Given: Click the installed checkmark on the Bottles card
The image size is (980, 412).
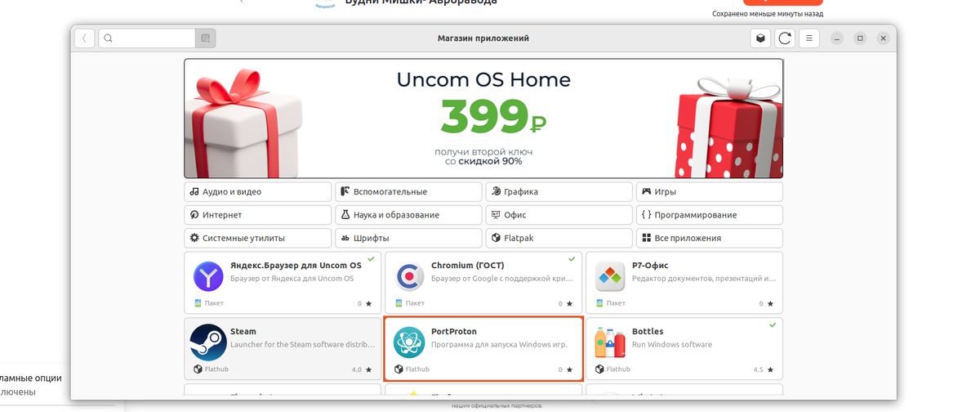Looking at the screenshot, I should coord(773,325).
